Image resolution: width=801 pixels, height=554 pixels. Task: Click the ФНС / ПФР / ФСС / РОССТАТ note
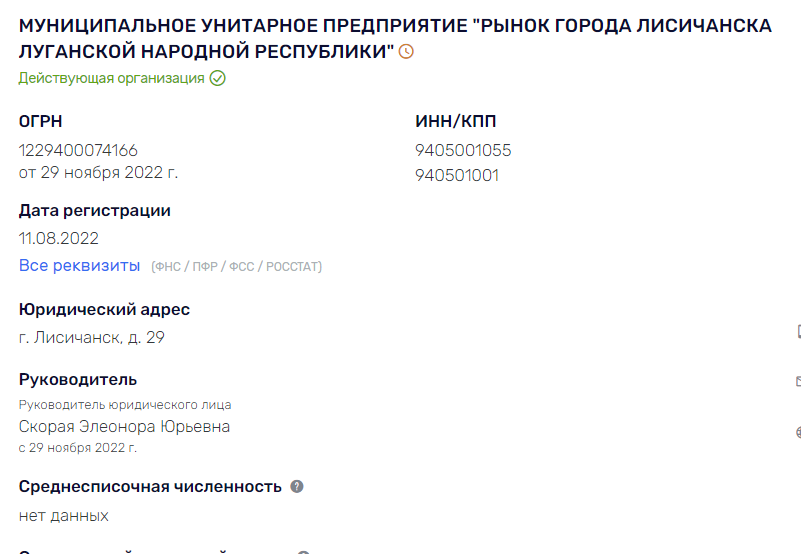[237, 267]
